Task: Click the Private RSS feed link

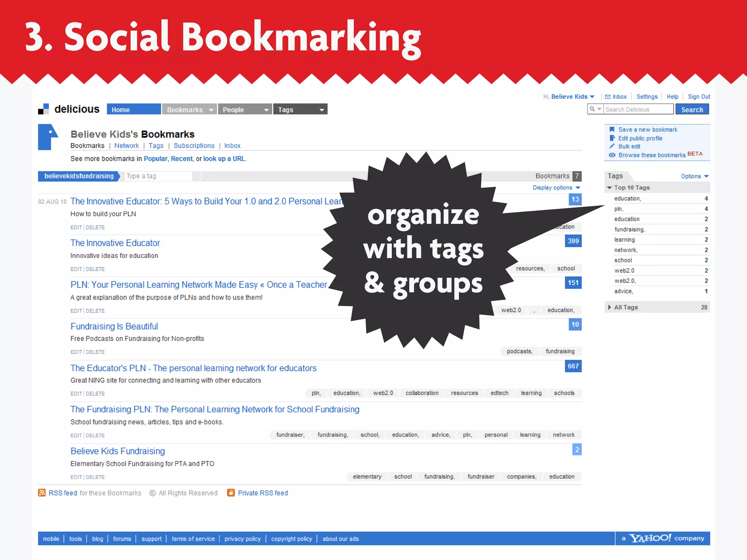Action: [x=263, y=493]
